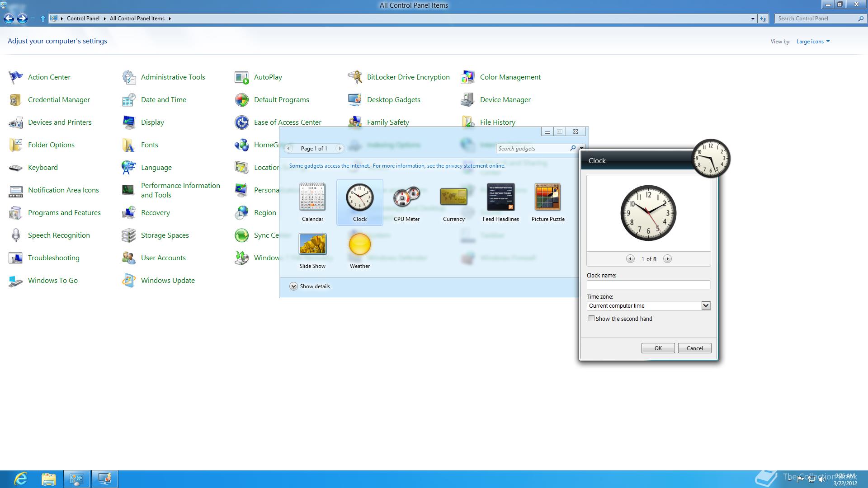
Task: Select the CPU Meter gadget
Action: coord(406,197)
